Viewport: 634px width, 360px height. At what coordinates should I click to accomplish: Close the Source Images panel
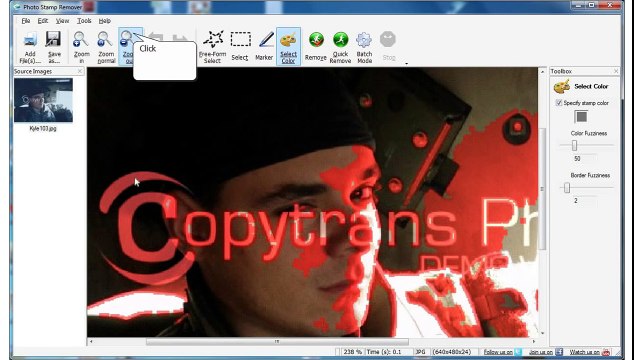tap(80, 71)
